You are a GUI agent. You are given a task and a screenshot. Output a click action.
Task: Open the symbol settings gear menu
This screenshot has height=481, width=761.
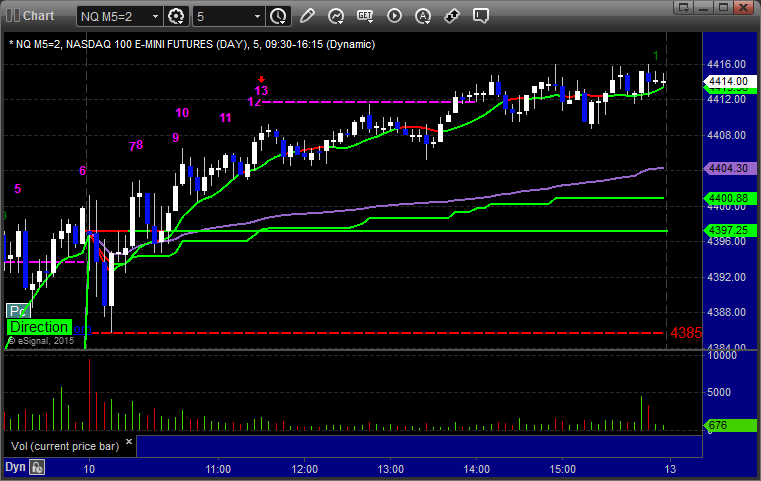point(176,16)
